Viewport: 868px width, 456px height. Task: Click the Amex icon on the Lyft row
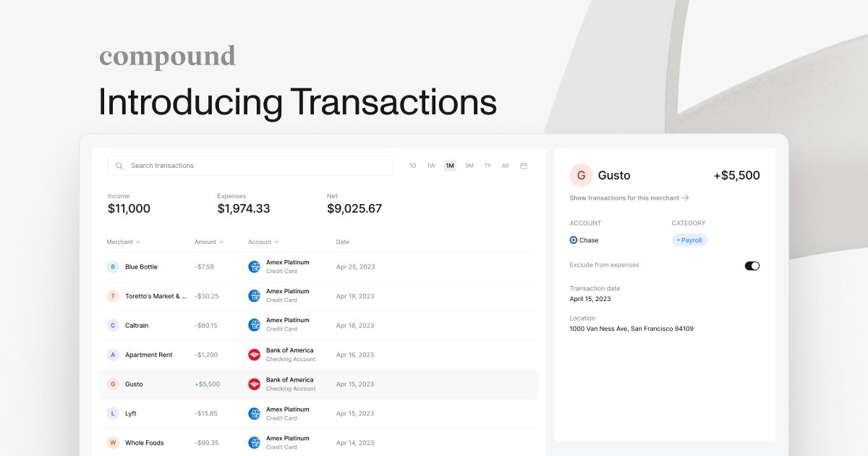[x=254, y=413]
